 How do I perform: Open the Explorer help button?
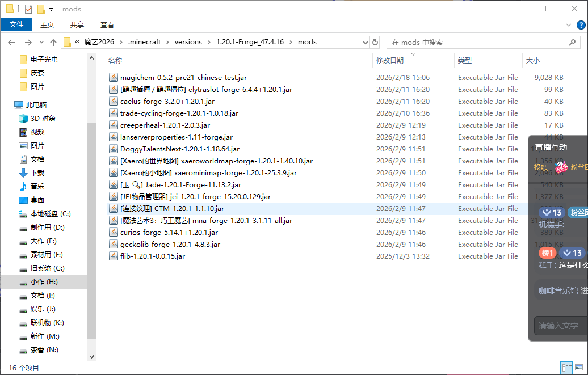click(581, 25)
